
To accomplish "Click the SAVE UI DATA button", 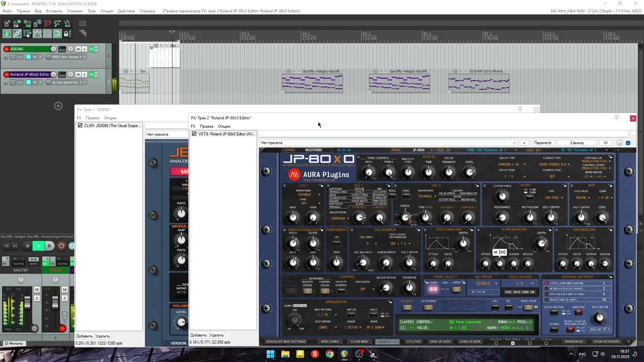I will click(x=440, y=341).
